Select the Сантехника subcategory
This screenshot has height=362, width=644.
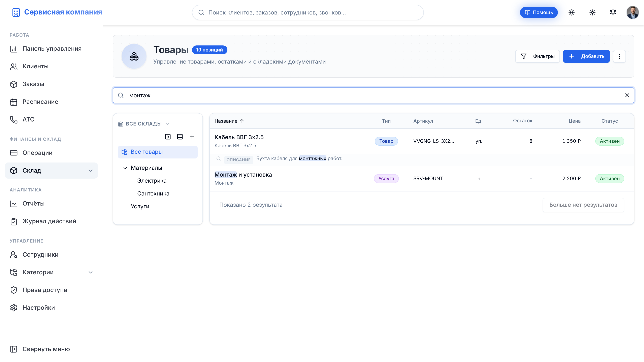[153, 194]
